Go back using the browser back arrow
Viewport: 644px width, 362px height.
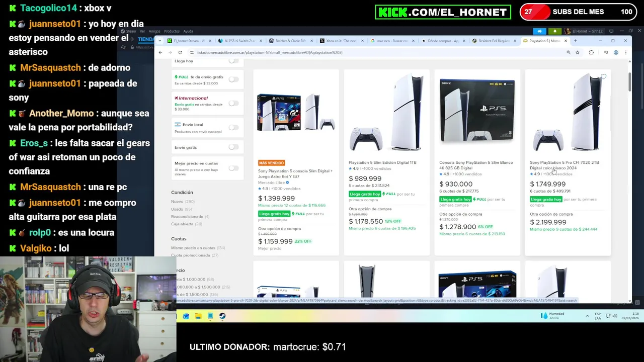[x=160, y=52]
